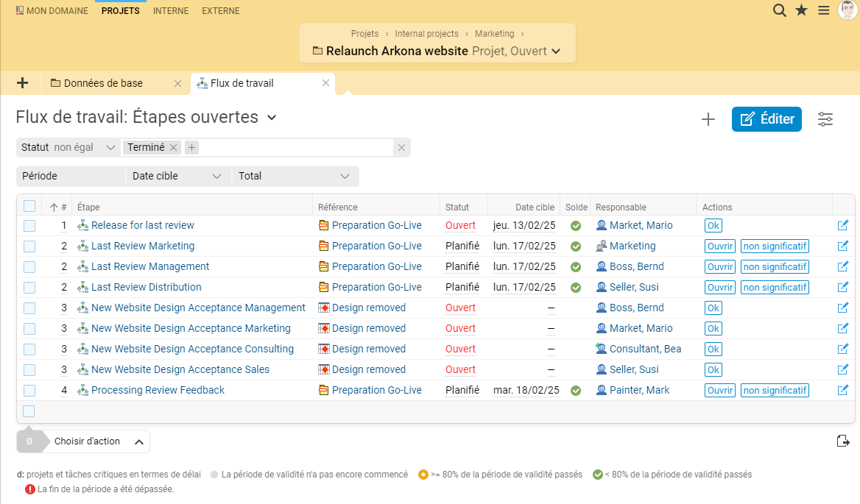Edit row New Website Design Acceptance Sales
This screenshot has height=504, width=860.
tap(843, 370)
